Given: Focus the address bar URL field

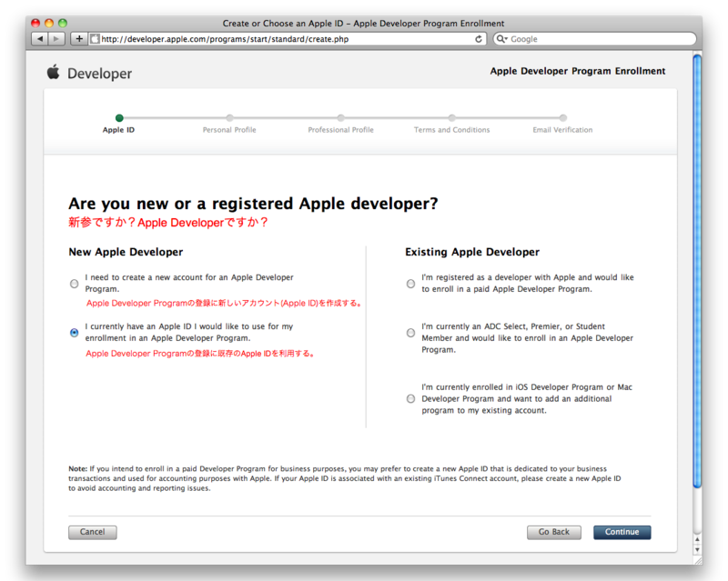Looking at the screenshot, I should point(287,39).
